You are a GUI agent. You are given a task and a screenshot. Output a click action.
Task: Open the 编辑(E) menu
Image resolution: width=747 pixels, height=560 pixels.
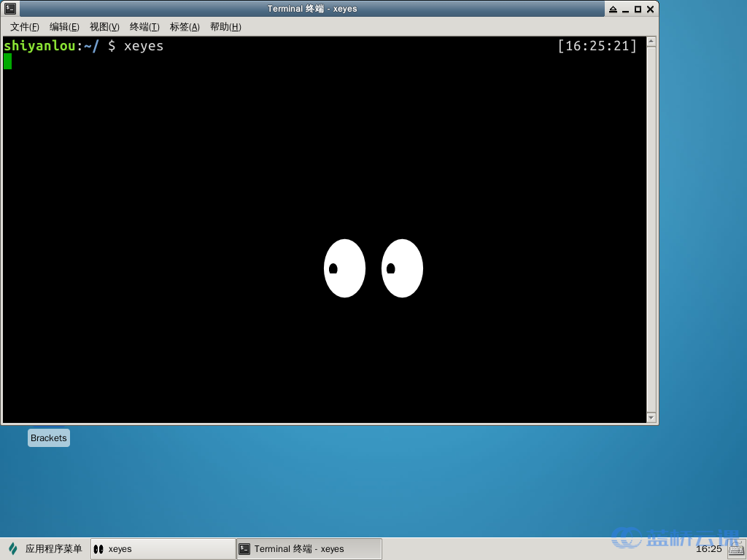coord(64,26)
